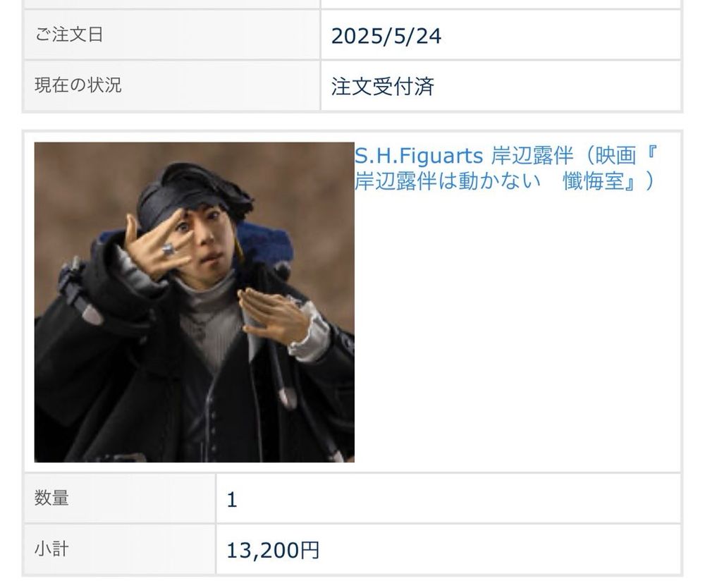The image size is (705, 588).
Task: Click the blue hood in the product photo
Action: point(266,245)
